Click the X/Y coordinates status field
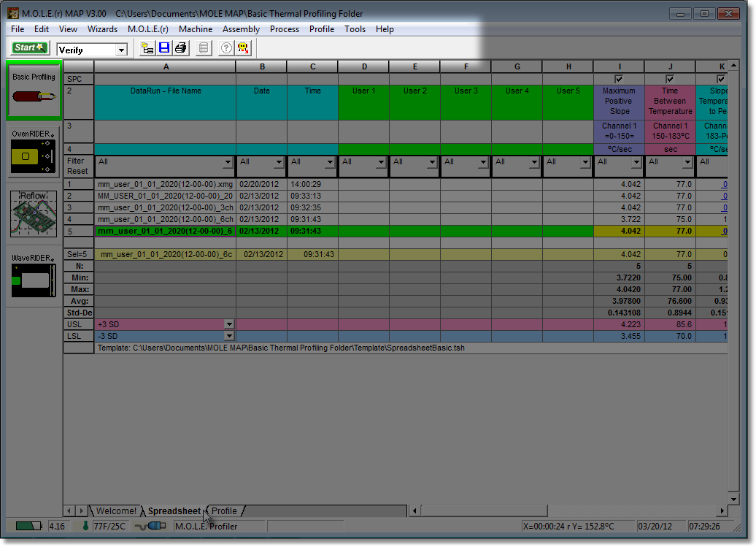The height and width of the screenshot is (547, 756). pyautogui.click(x=576, y=527)
